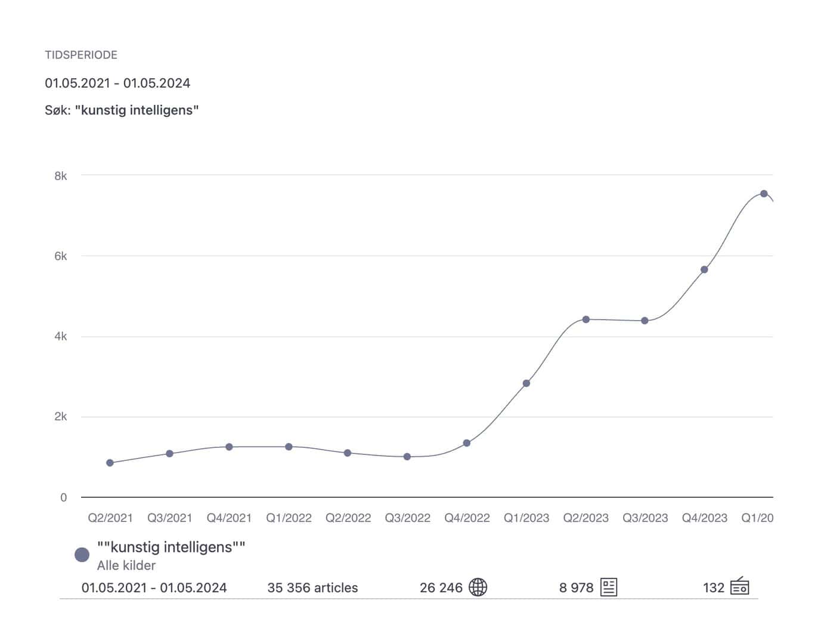Click the Q4/2023 data point

[704, 270]
